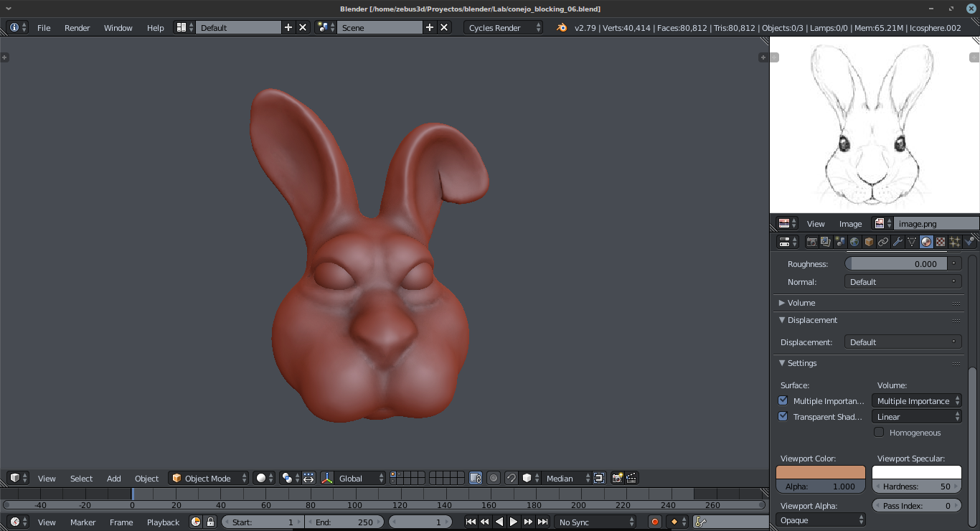
Task: Toggle Multiple Importance surface checkbox
Action: tap(783, 400)
